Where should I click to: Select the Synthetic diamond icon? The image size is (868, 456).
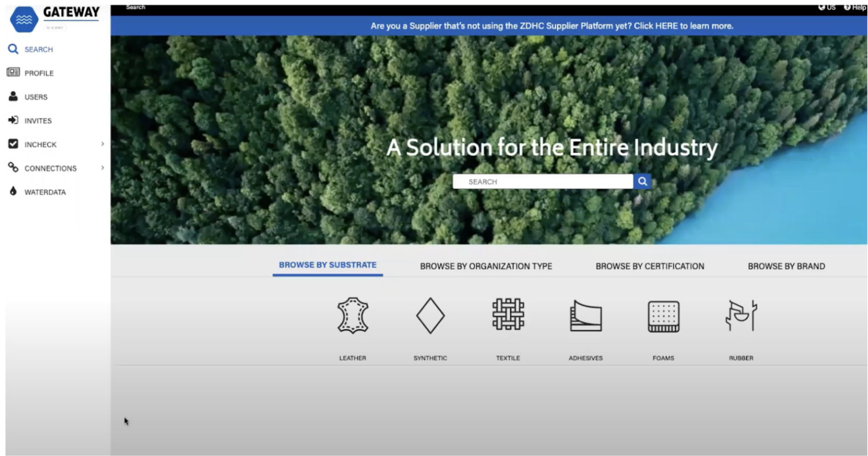coord(430,316)
